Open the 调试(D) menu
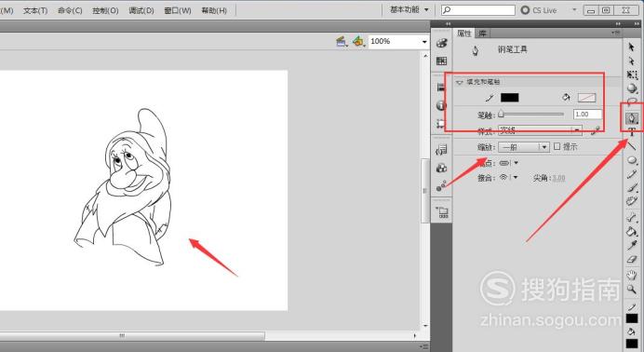Screen dimensions: 644x352 pos(141,10)
